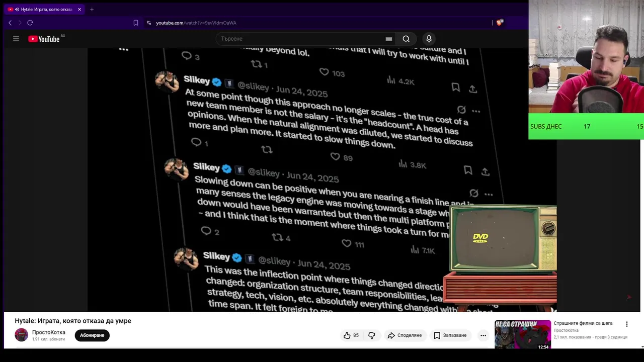This screenshot has width=644, height=362.
Task: Share the video via the Споделяне button
Action: pyautogui.click(x=405, y=335)
